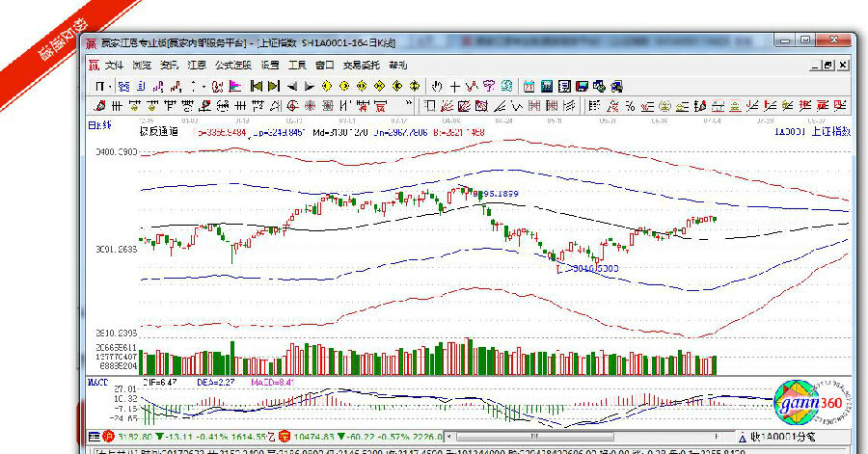Expand the second-row toolbar overflow chevron
This screenshot has height=454, width=868.
coord(410,105)
